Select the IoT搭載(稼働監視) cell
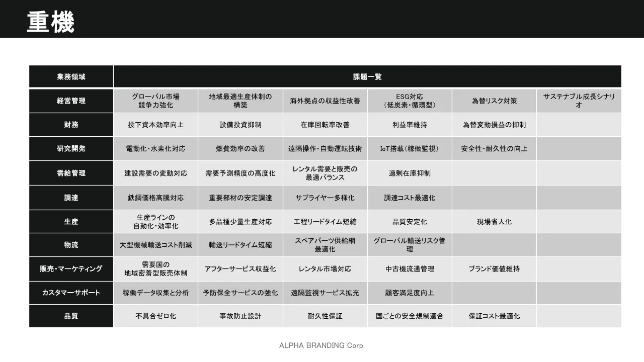 click(x=410, y=149)
